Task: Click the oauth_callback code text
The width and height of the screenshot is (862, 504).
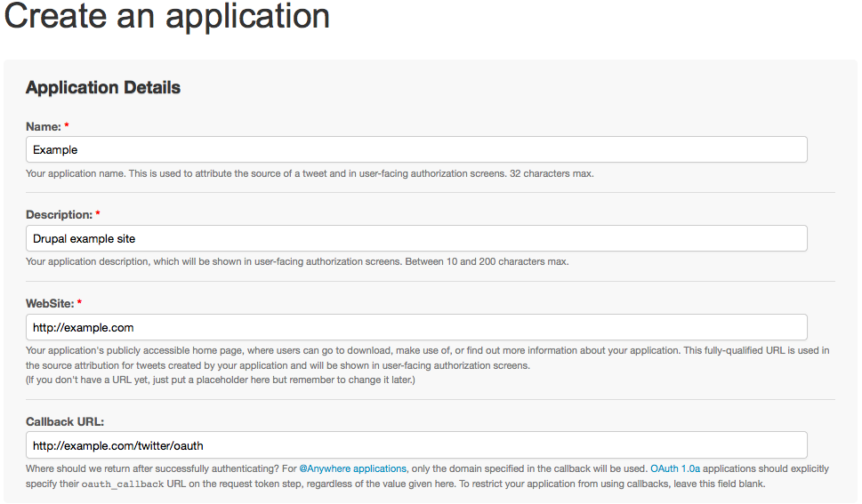Action: click(x=123, y=484)
